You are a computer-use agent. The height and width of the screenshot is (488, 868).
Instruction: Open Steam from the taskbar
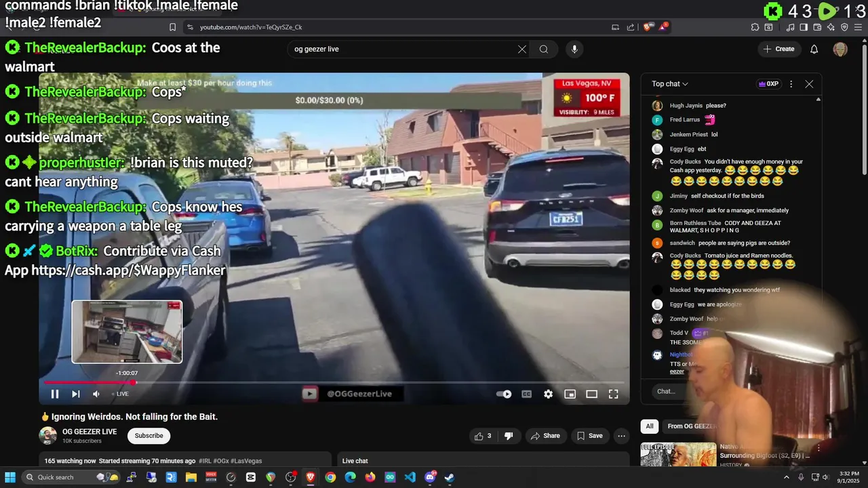450,477
